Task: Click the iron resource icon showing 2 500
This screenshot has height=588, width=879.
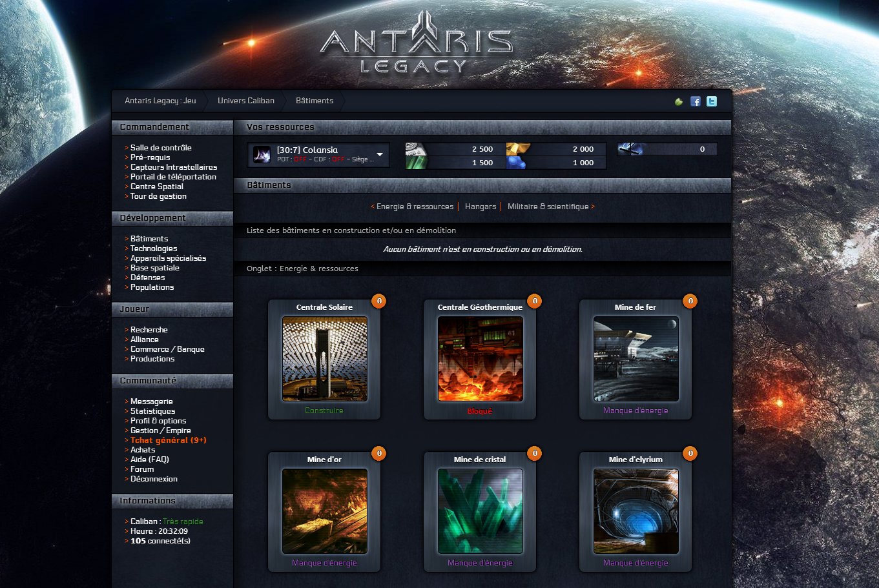Action: (x=417, y=149)
